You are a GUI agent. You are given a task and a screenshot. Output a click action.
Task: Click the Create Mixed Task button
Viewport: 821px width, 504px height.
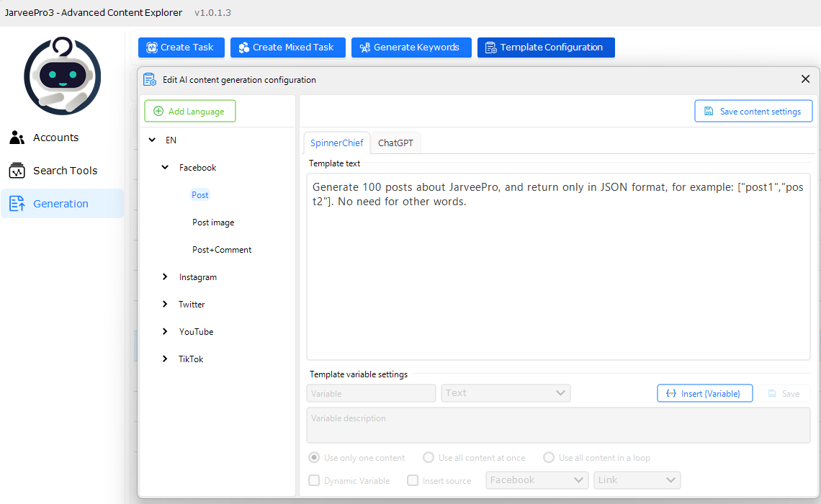[x=288, y=48]
